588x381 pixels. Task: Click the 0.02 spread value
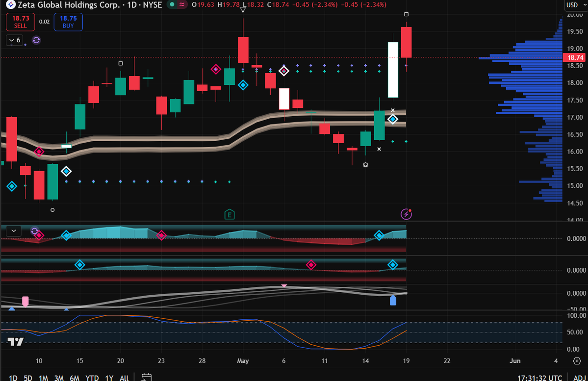tap(44, 22)
